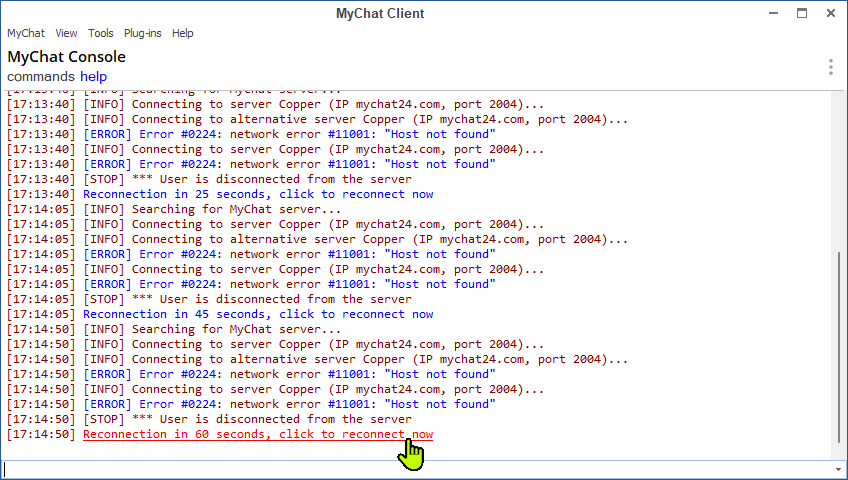Screen dimensions: 848x480
Task: Minimize the MyChat Client window
Action: (773, 13)
